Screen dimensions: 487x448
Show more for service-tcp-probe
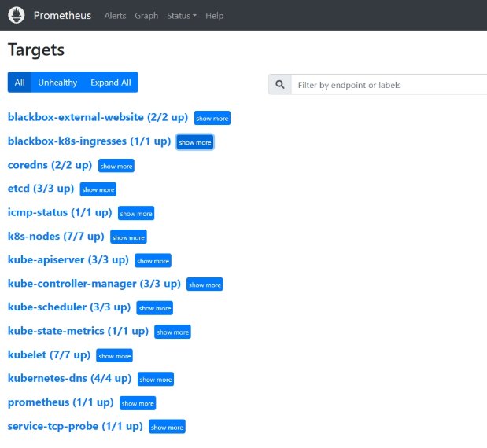pyautogui.click(x=167, y=427)
